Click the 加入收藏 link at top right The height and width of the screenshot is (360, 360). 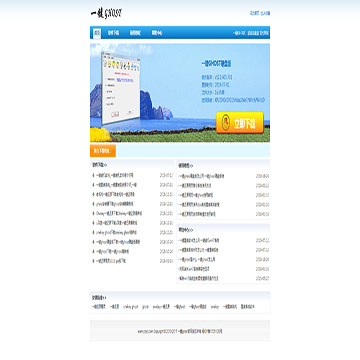(x=265, y=13)
